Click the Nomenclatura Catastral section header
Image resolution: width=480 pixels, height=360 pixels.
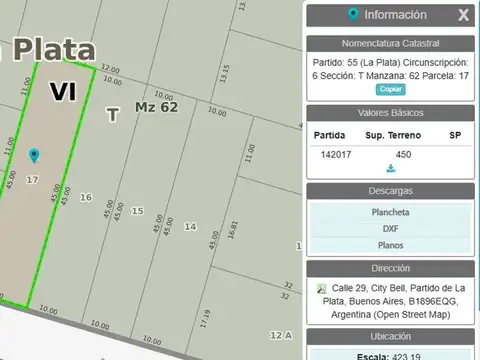[390, 43]
